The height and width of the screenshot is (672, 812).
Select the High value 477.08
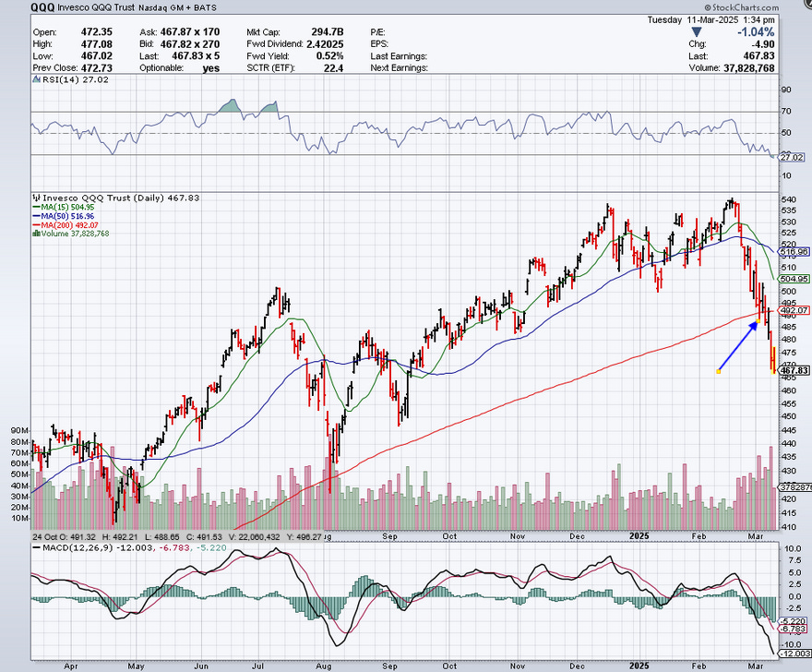96,44
